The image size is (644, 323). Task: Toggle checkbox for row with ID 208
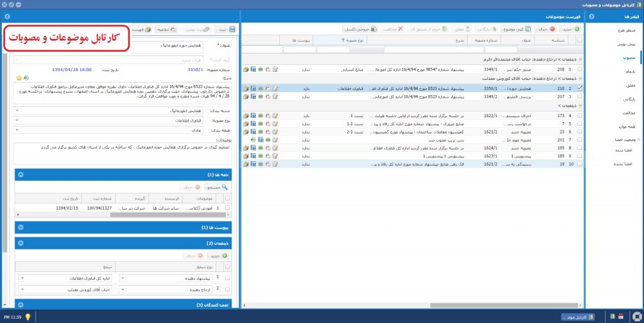click(580, 69)
